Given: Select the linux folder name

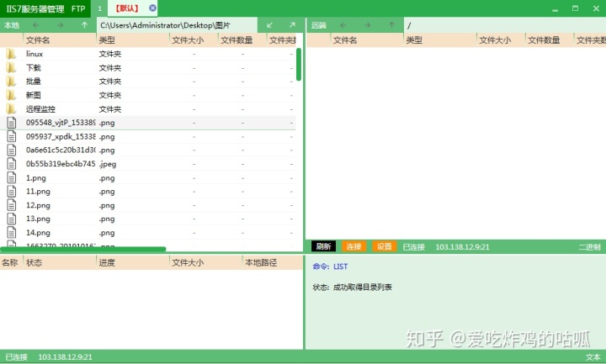Looking at the screenshot, I should click(x=35, y=54).
